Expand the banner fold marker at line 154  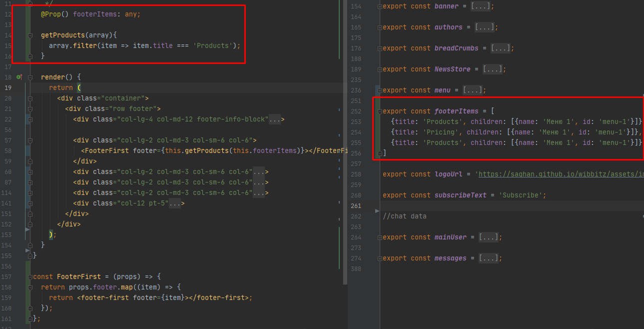pos(379,6)
